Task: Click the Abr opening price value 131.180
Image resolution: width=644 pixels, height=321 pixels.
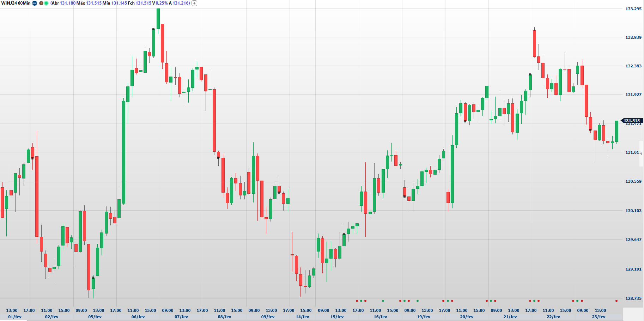Action: point(68,3)
